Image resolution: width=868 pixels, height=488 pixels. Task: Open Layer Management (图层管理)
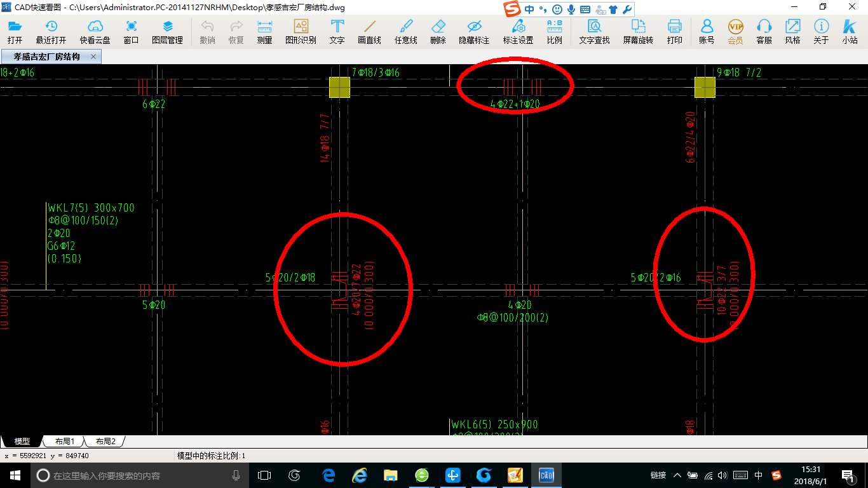[167, 32]
